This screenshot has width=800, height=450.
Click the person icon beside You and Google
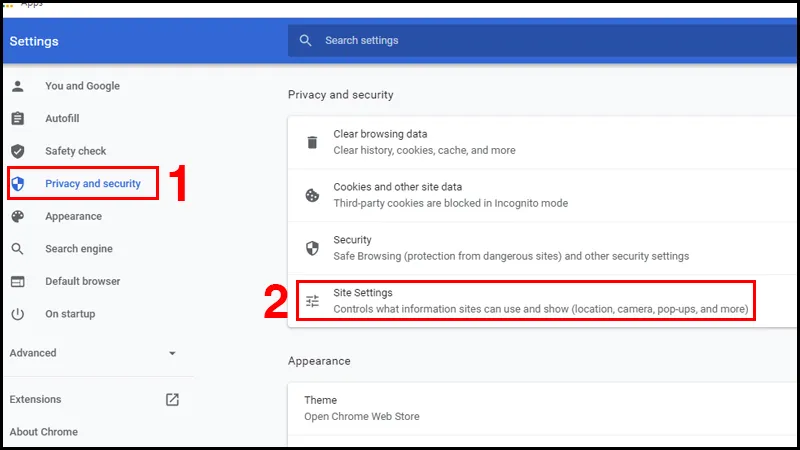[x=17, y=86]
